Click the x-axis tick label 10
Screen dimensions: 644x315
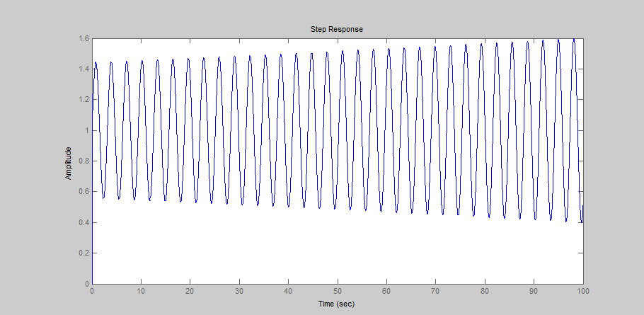coord(141,291)
